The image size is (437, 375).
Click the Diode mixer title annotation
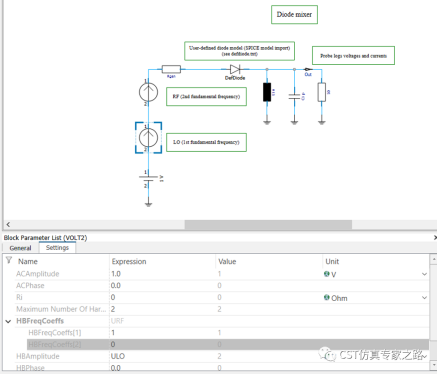[x=294, y=15]
